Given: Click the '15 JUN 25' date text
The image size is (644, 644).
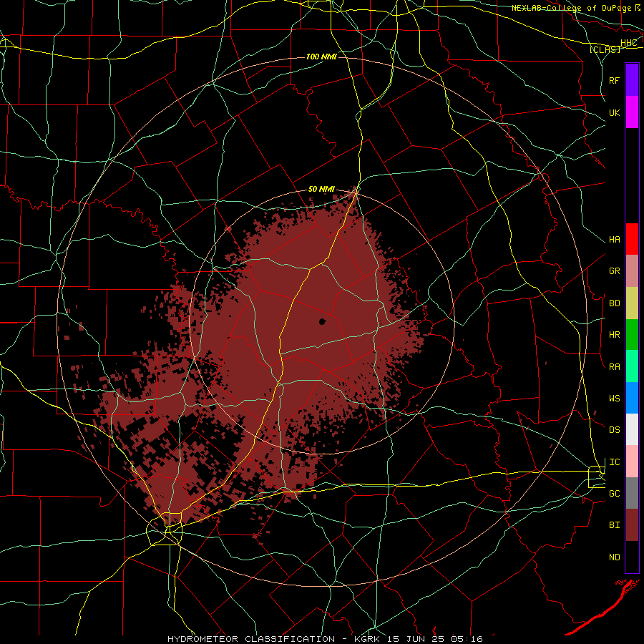Looking at the screenshot, I should coord(417,639).
